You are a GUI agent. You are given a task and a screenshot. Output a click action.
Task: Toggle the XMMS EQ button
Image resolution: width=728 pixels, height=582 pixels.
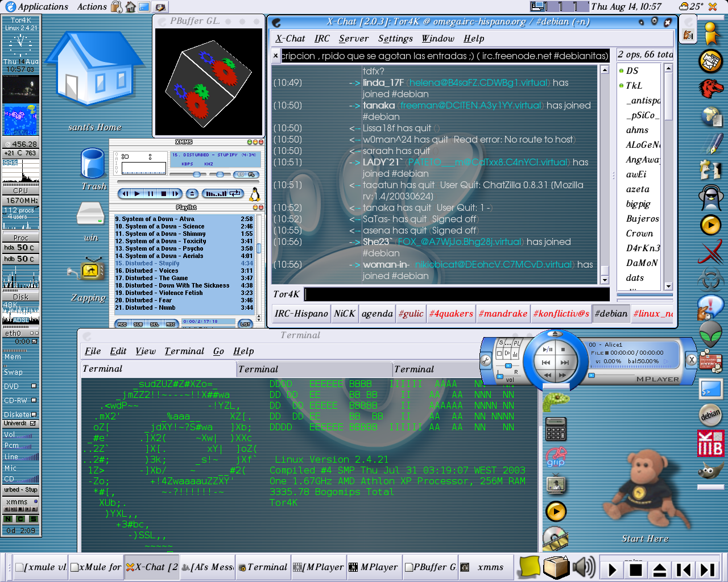241,174
